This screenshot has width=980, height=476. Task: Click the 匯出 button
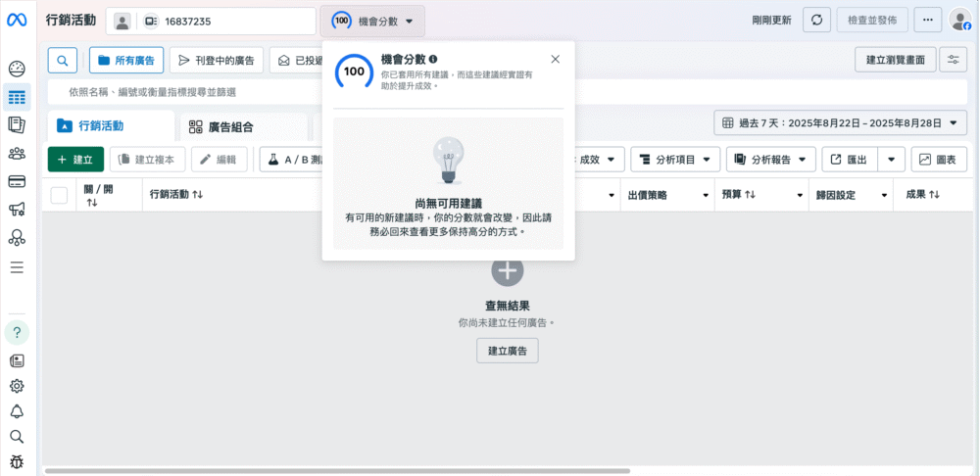click(850, 160)
